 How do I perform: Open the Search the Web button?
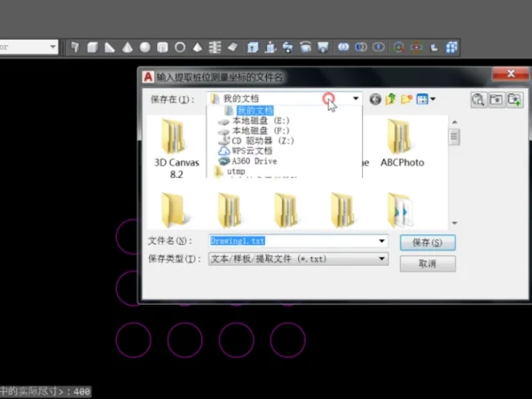(x=479, y=99)
